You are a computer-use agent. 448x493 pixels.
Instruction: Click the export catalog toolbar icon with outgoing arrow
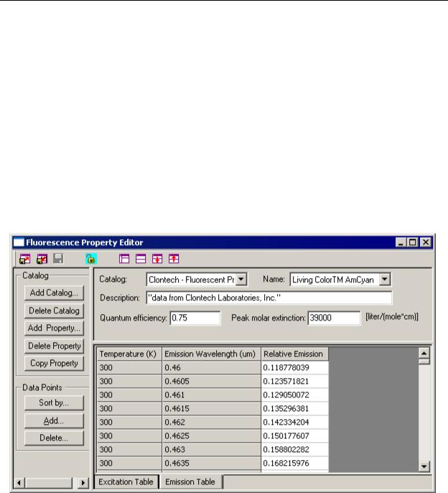25,259
